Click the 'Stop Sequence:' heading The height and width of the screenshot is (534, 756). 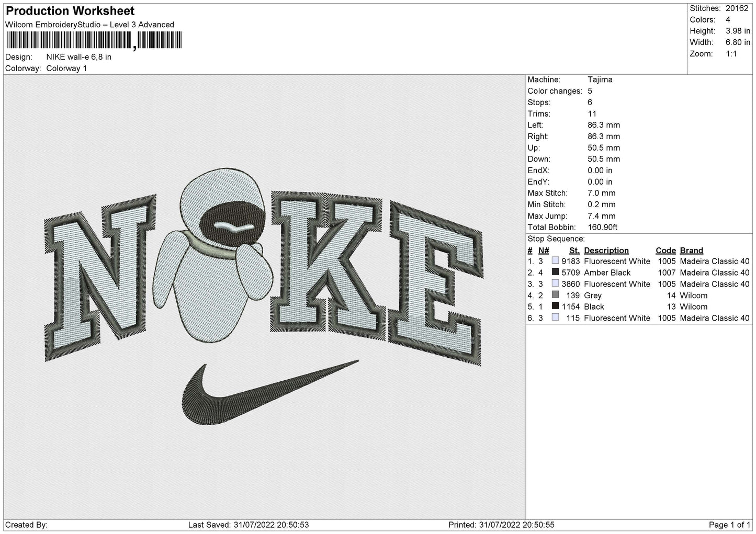pos(556,238)
